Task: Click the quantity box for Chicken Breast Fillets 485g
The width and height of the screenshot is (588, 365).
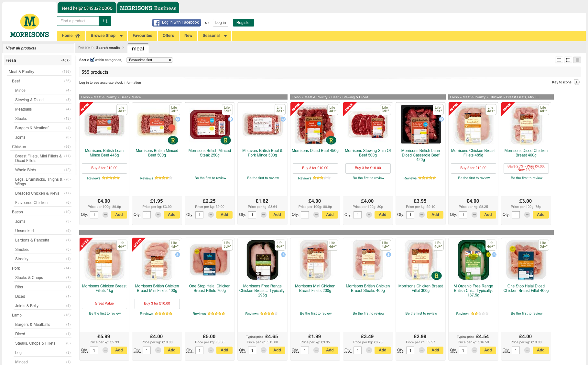Action: [463, 215]
